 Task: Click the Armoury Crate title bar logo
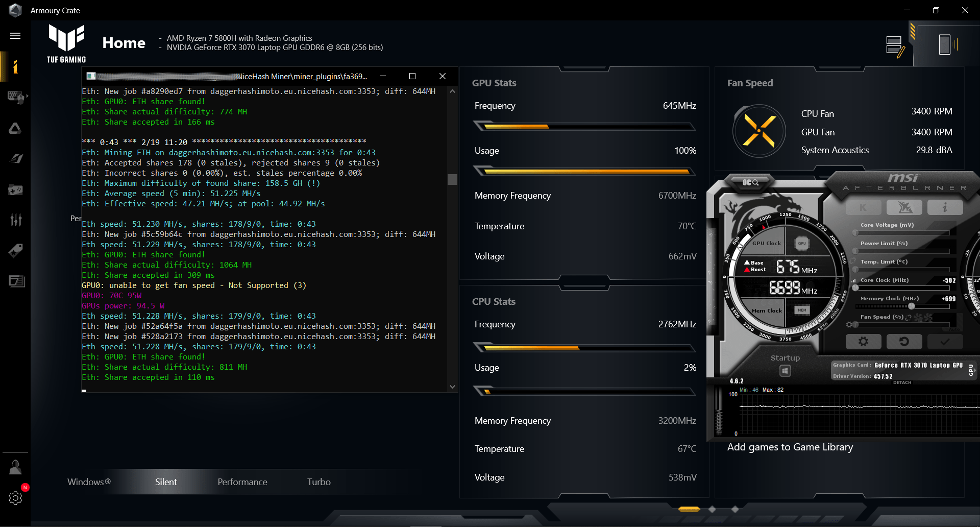15,10
